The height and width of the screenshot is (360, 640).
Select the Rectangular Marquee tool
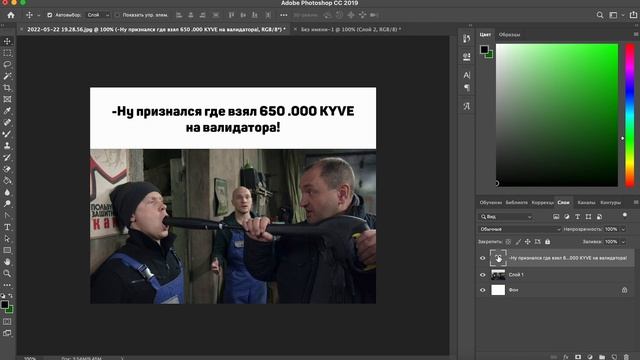[x=7, y=53]
